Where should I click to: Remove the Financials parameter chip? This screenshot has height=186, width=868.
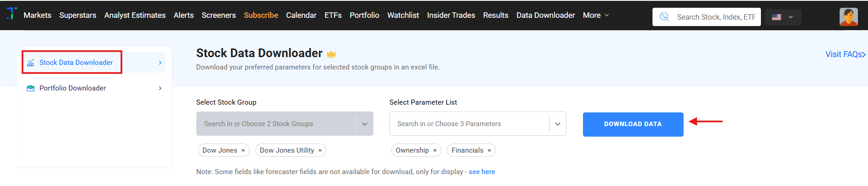pos(489,150)
